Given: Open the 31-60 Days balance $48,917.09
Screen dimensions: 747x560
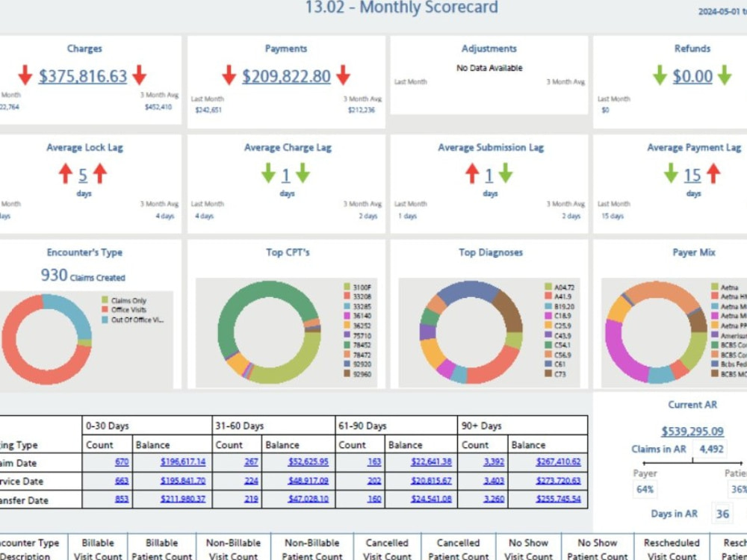Looking at the screenshot, I should point(309,481).
